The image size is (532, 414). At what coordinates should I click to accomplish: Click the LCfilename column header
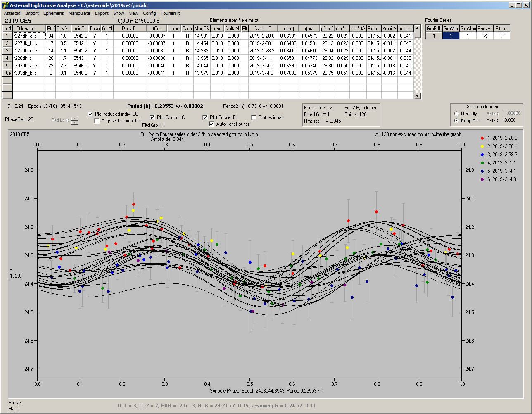[29, 29]
